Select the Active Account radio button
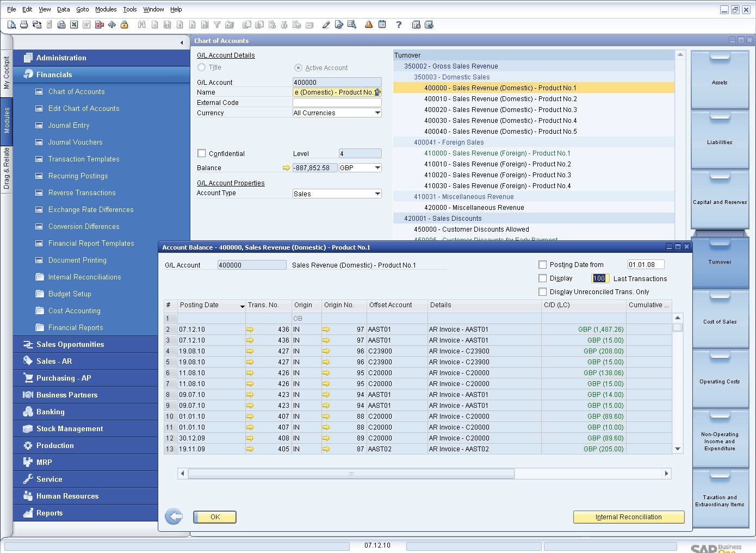The width and height of the screenshot is (756, 553). pos(299,67)
